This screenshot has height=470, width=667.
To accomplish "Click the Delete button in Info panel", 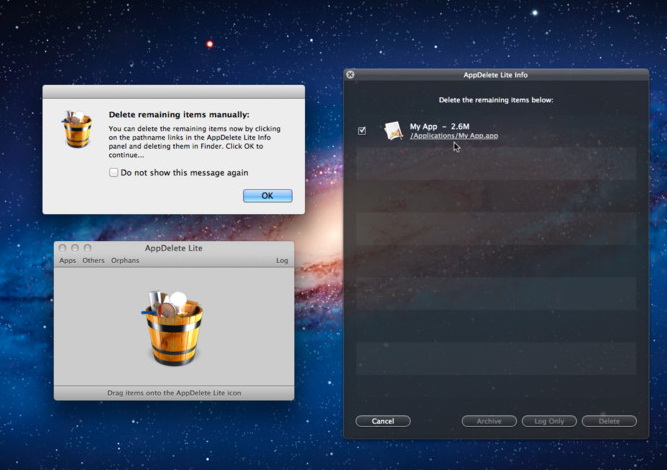I will [609, 421].
